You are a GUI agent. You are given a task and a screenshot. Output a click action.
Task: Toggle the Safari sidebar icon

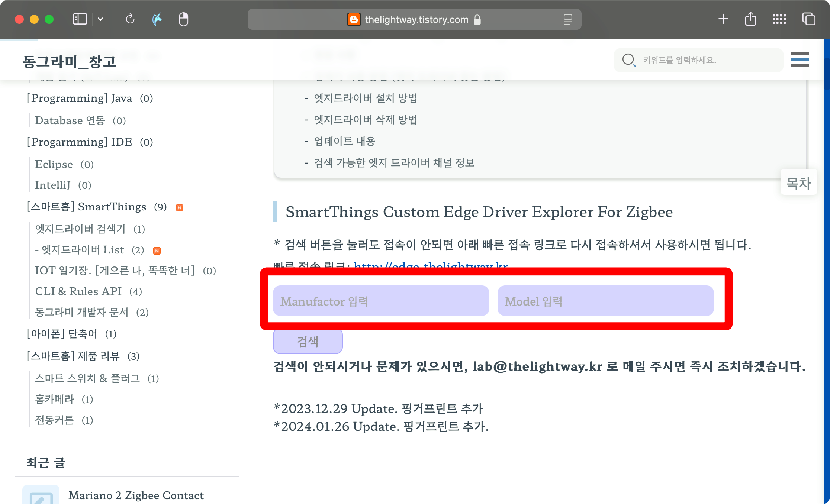coord(80,19)
